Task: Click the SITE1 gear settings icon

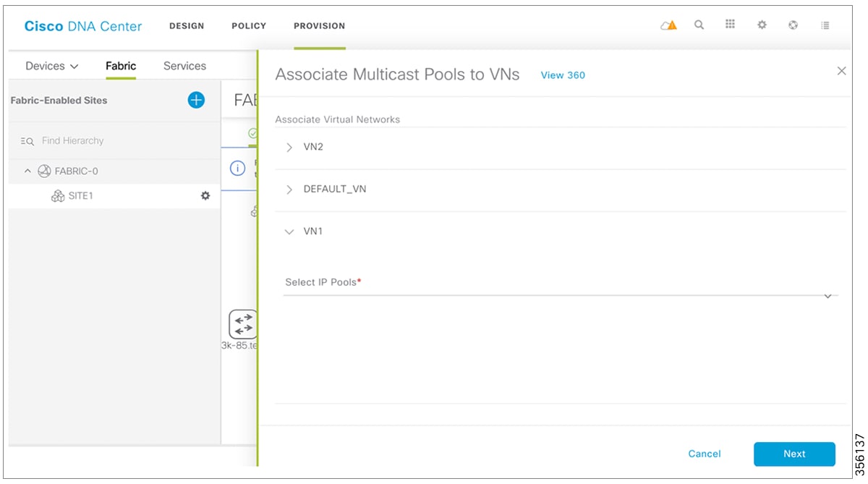Action: [205, 196]
